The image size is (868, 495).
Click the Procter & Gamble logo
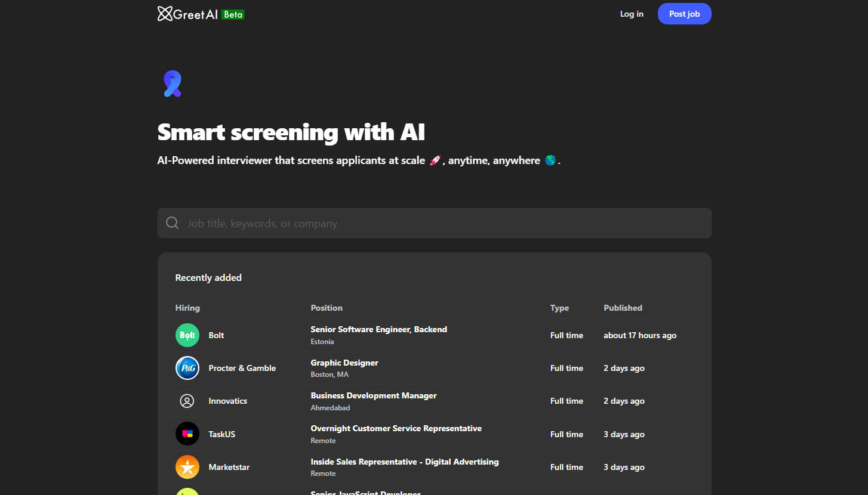(187, 368)
